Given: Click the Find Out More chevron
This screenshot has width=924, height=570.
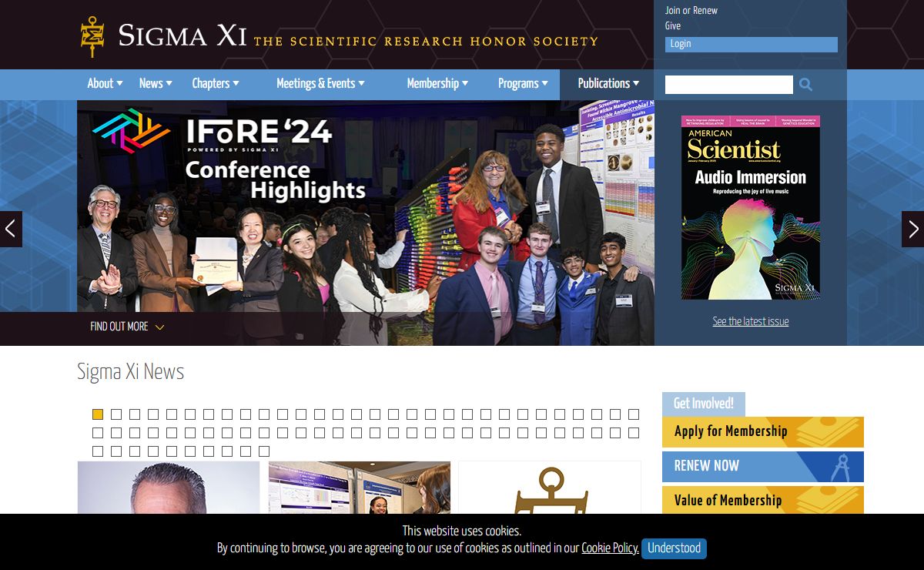Looking at the screenshot, I should (x=159, y=327).
